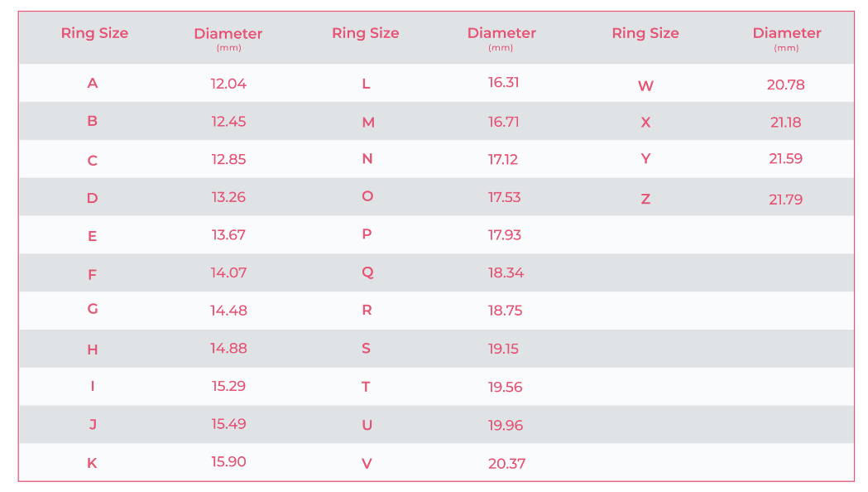Click ring size K letter

tap(92, 463)
